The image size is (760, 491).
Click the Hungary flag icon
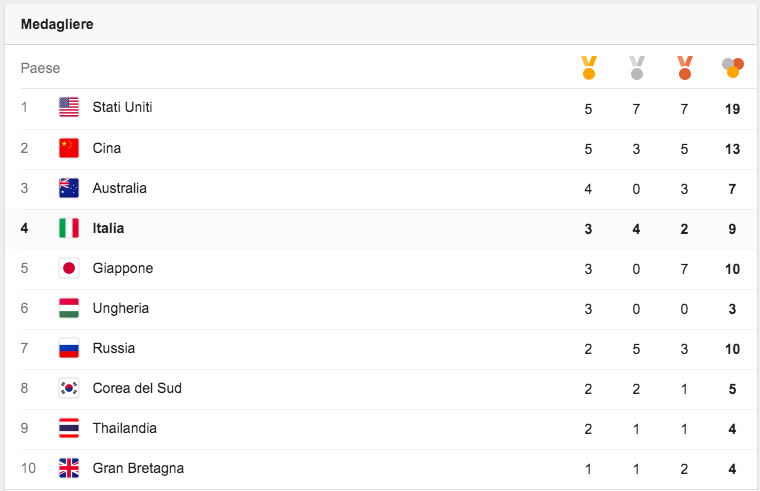click(69, 308)
